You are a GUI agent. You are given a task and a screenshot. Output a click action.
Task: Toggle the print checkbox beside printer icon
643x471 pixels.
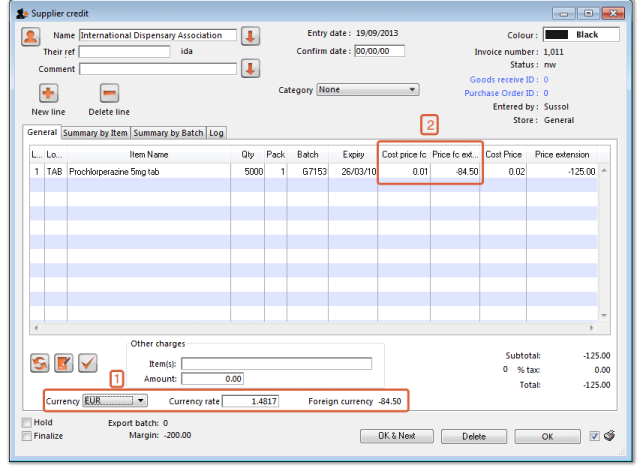[x=595, y=436]
